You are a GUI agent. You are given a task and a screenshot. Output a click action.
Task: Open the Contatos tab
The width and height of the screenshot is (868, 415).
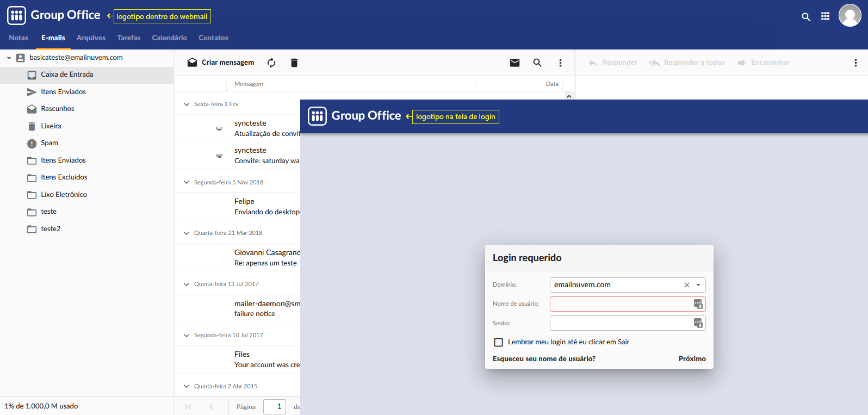(x=213, y=38)
